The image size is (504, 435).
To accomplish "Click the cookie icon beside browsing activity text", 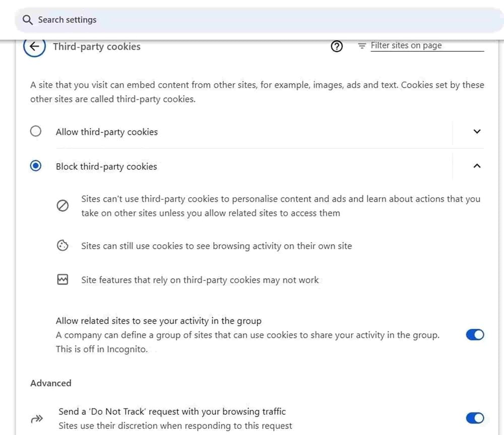I will 62,246.
